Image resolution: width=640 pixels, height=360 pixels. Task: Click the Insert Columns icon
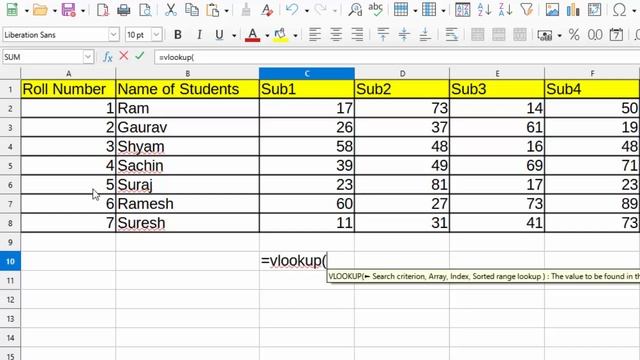tap(429, 9)
